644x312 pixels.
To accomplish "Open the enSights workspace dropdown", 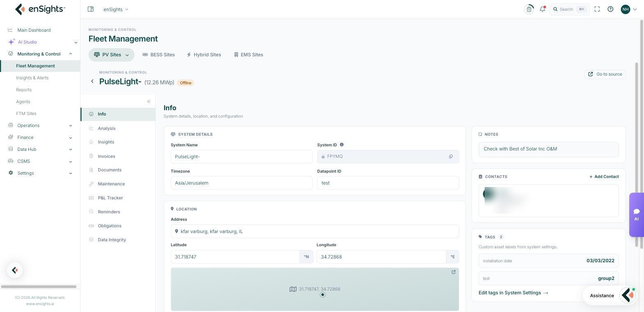I will [x=116, y=9].
